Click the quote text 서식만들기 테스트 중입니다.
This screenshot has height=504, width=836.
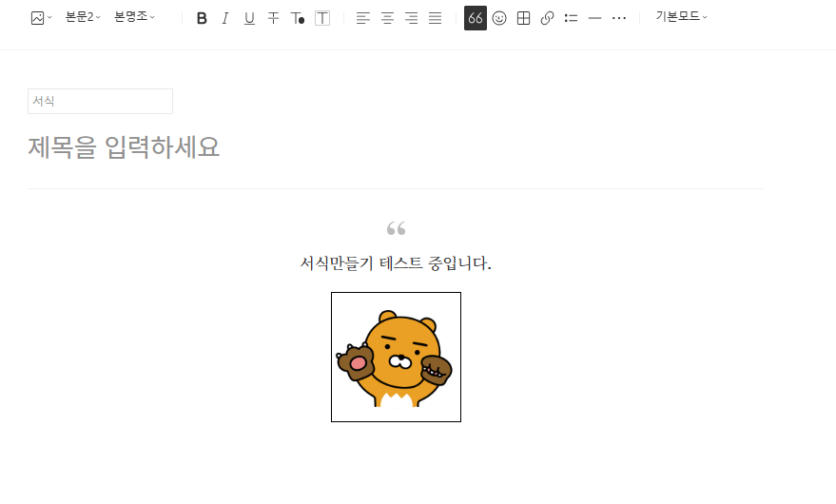click(x=396, y=262)
